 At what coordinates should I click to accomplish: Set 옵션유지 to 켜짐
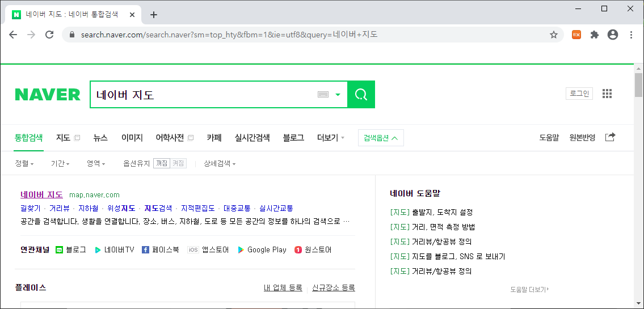(178, 163)
